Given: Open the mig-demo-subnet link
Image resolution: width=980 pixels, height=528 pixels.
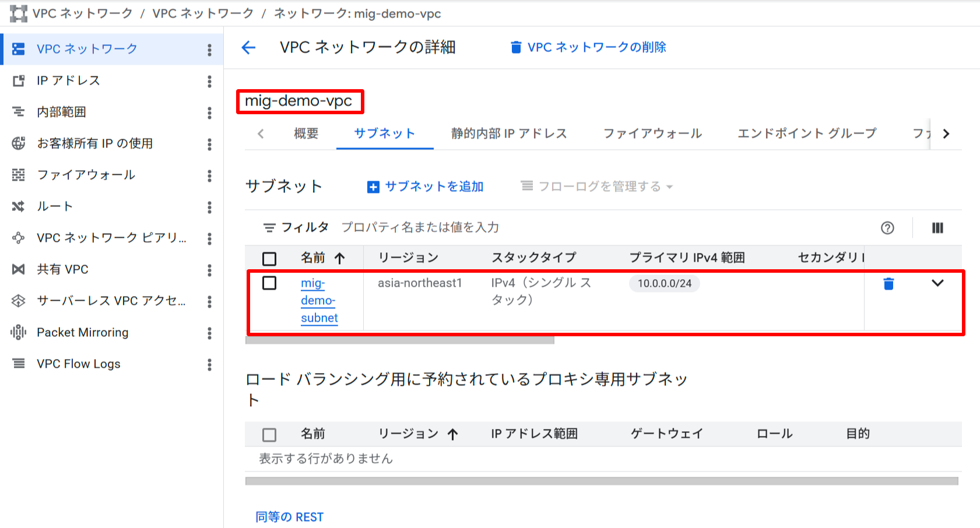Looking at the screenshot, I should [x=319, y=301].
